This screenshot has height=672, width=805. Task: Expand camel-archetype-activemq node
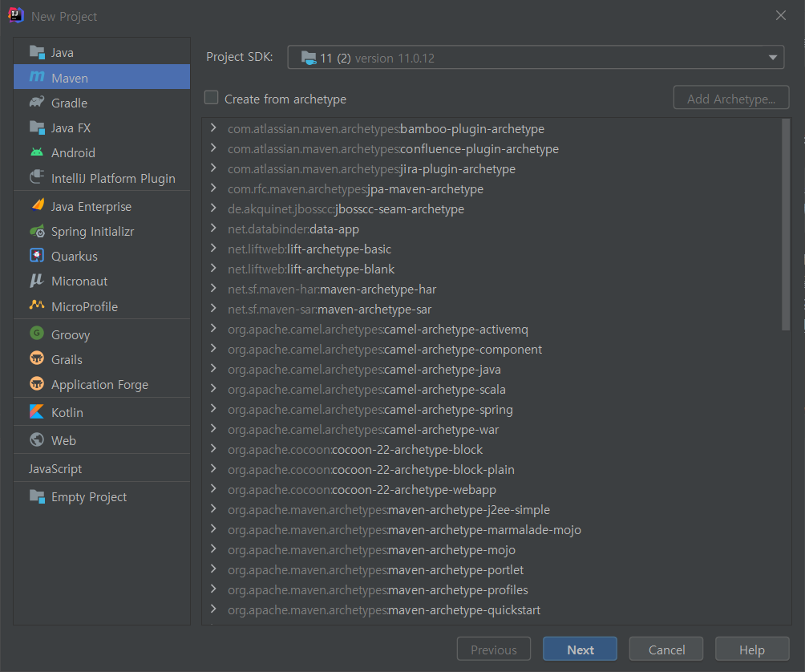[213, 328]
